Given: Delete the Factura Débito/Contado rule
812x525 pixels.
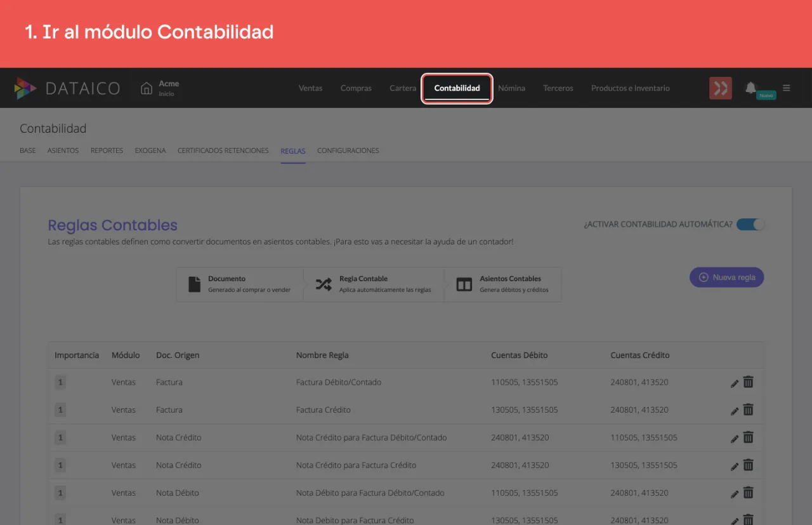Looking at the screenshot, I should coord(749,382).
